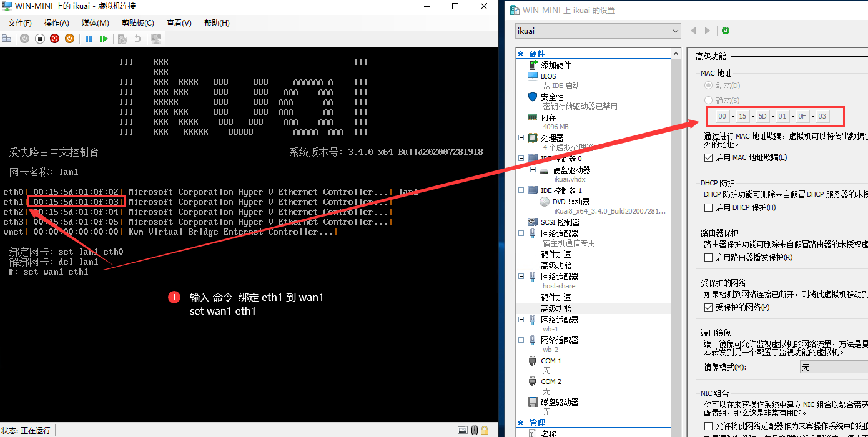Click the back arrow in settings window

click(693, 31)
